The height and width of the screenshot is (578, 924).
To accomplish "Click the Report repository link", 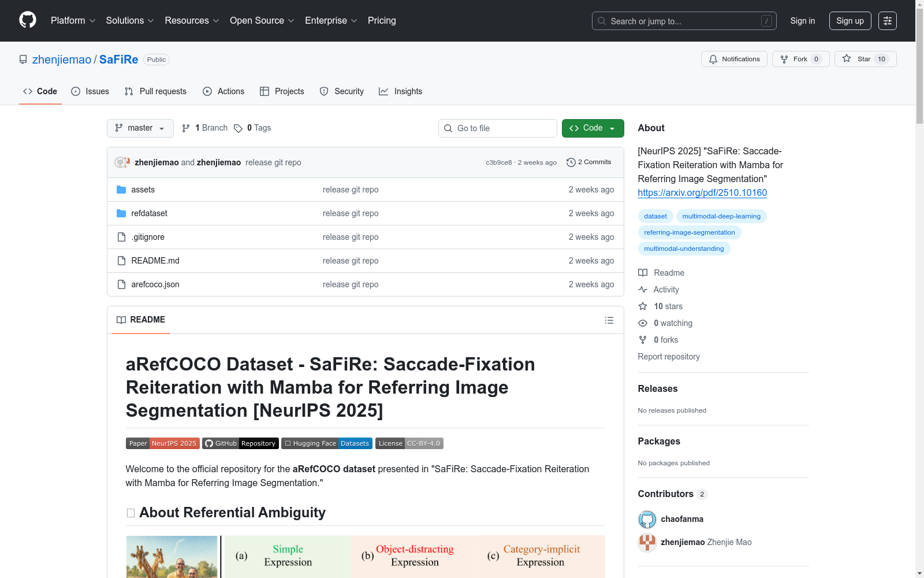I will point(669,357).
